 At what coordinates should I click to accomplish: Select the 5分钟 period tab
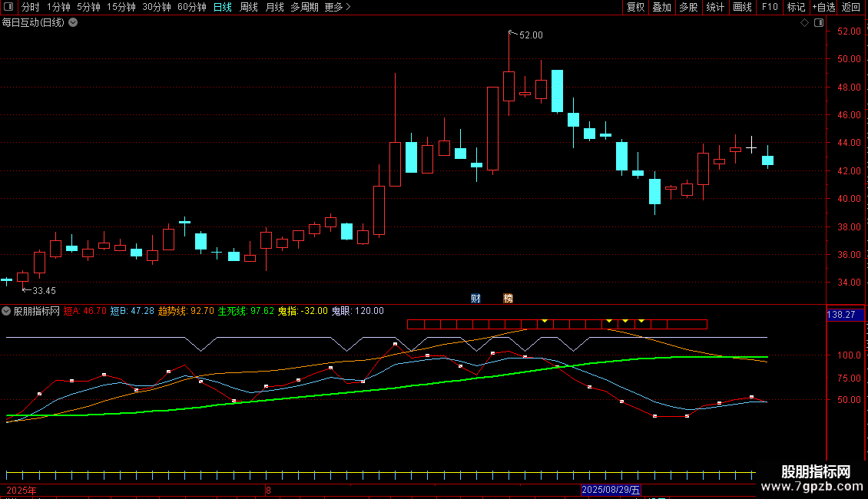[x=88, y=7]
